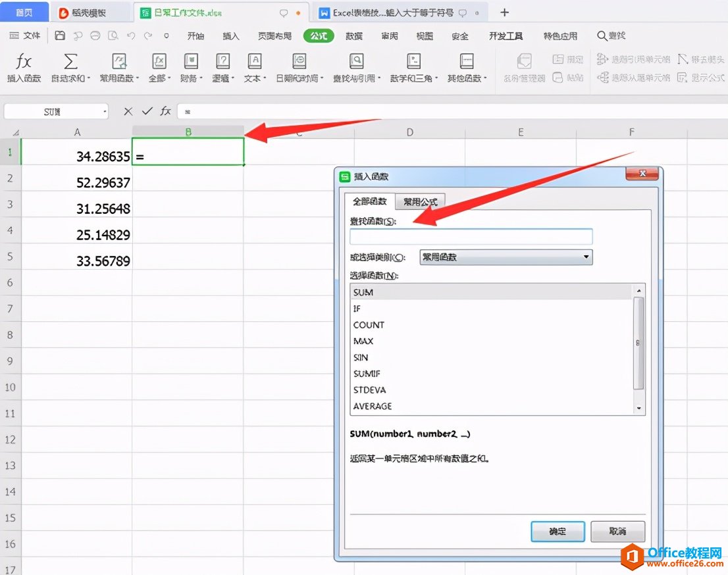Click Show Formulas (显示公式)
Viewport: 728px width, 575px height.
pyautogui.click(x=701, y=78)
